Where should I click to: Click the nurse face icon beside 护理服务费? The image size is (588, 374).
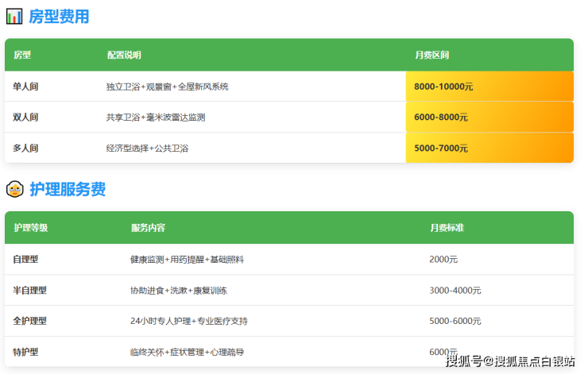tap(14, 189)
